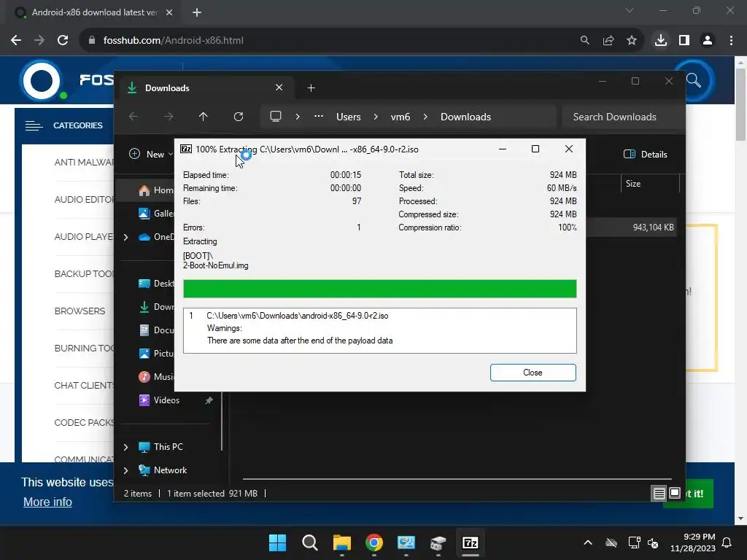Screen dimensions: 747x560
Task: Follow the More info cookie link
Action: pyautogui.click(x=47, y=502)
